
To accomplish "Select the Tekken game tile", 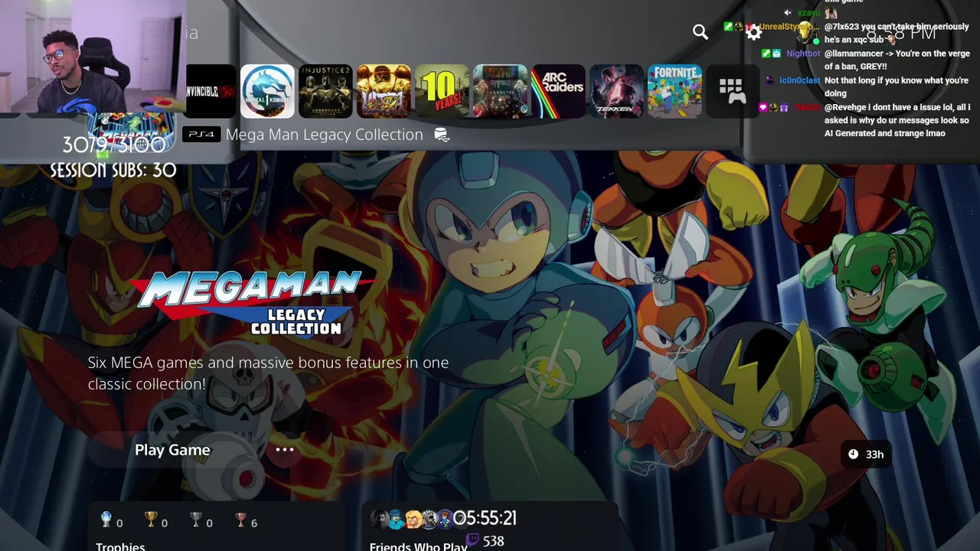I will pos(616,91).
